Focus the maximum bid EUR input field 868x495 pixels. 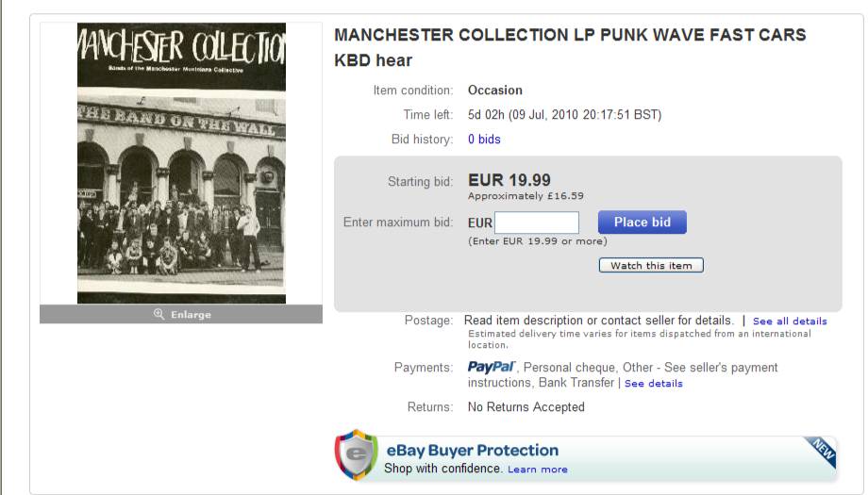tap(537, 223)
